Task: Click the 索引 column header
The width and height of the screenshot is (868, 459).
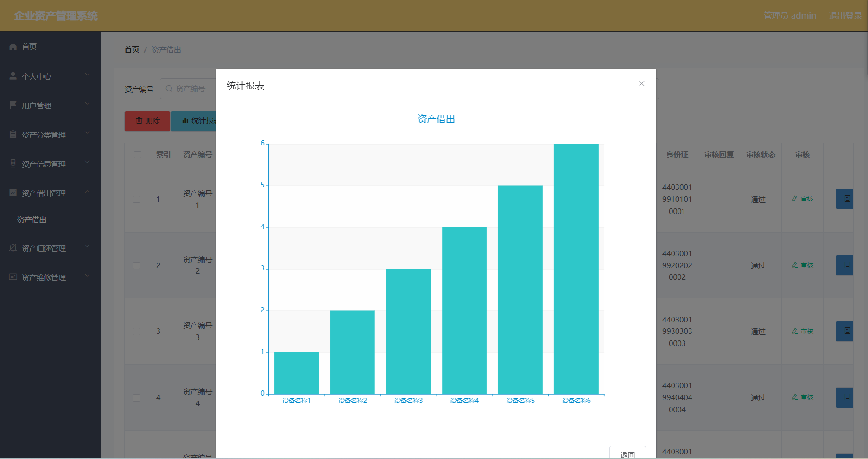Action: pos(163,155)
